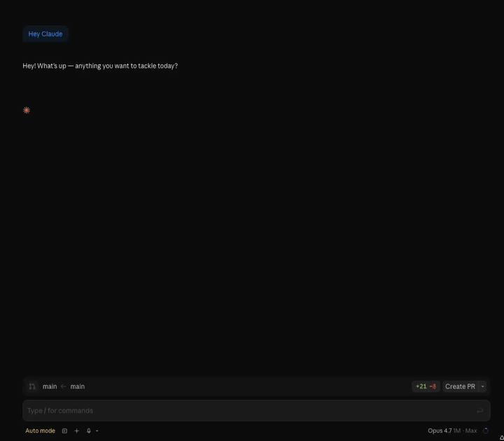Click the small triangle icon in bottom-right corner

(x=501, y=437)
